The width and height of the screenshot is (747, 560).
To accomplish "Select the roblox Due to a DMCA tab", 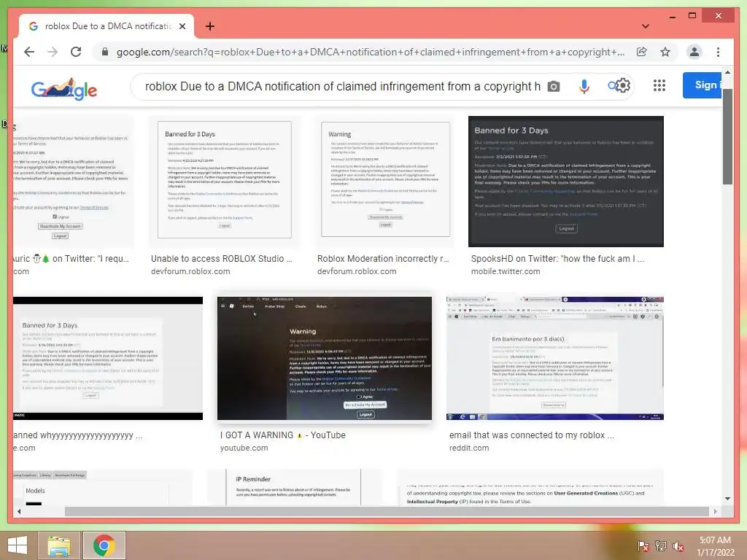I will click(106, 26).
